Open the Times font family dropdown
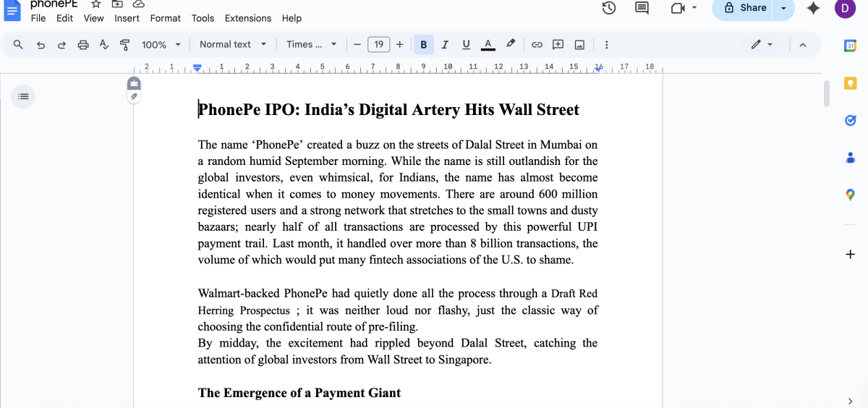Screen dimensions: 868x408 311,45
